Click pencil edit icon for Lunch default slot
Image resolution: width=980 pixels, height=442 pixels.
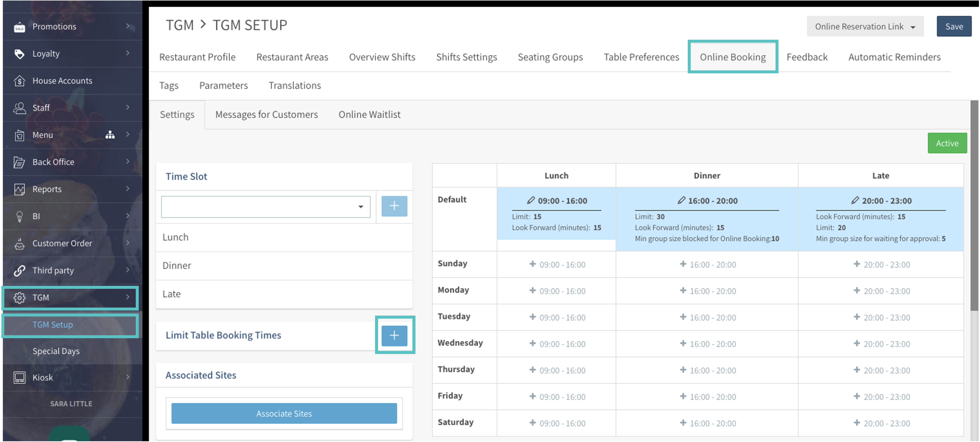[x=531, y=200]
